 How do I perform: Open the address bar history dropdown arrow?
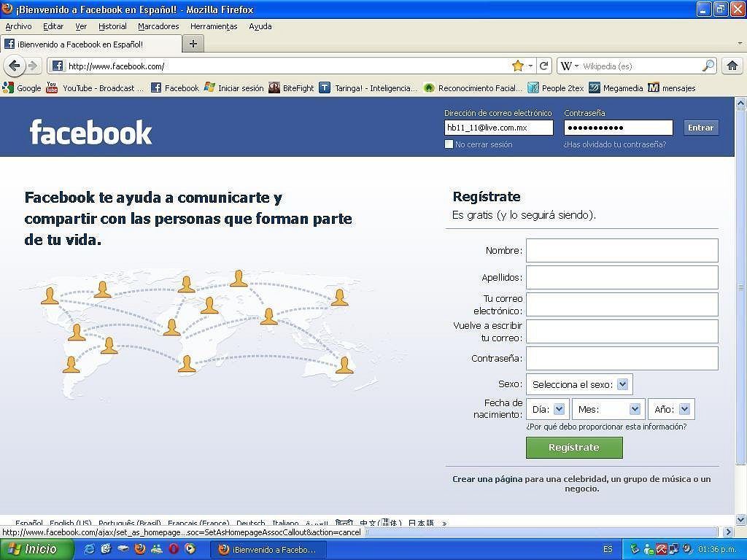[x=530, y=66]
